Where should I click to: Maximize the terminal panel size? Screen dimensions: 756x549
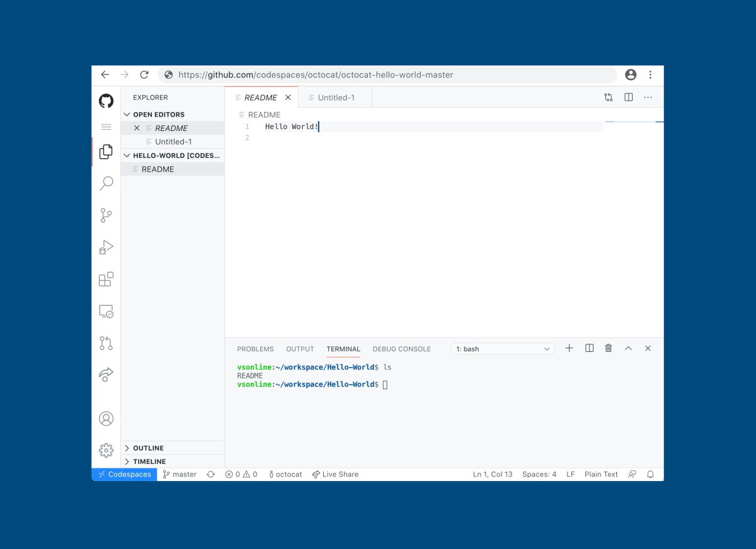tap(628, 348)
